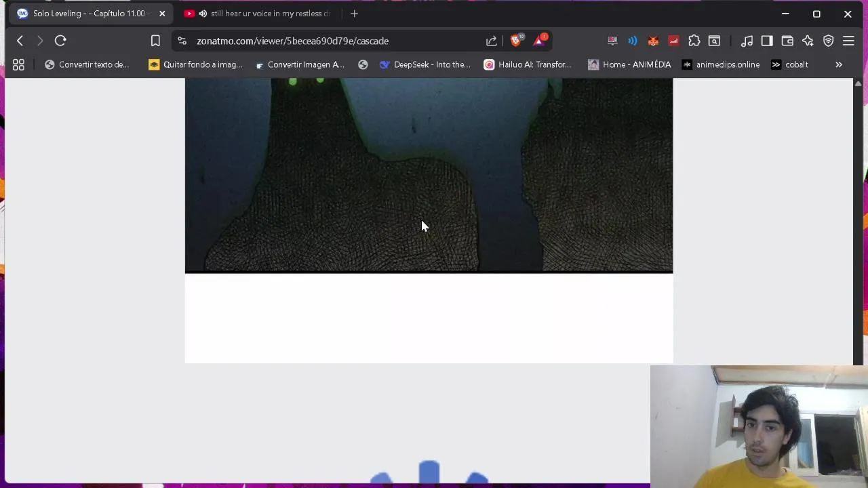Close the Solo Leveling tab

[162, 14]
